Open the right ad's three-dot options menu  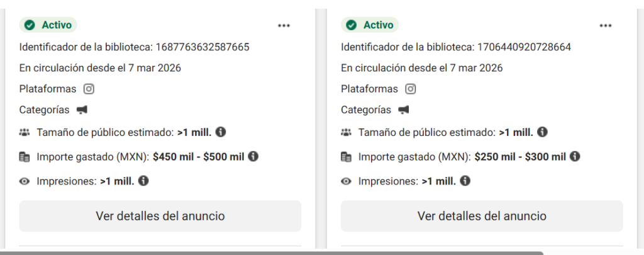[x=606, y=26]
